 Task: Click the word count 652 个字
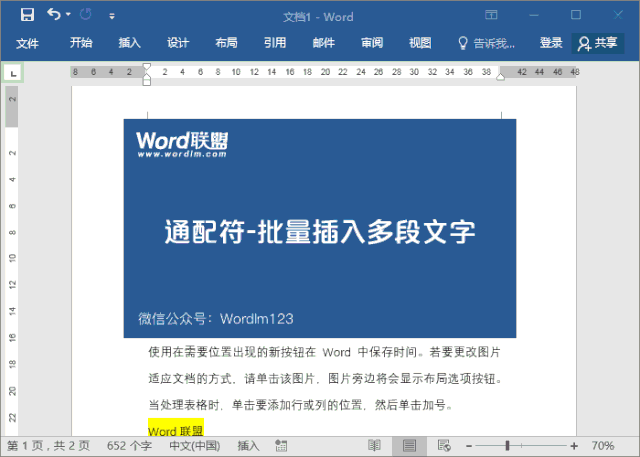(x=129, y=446)
